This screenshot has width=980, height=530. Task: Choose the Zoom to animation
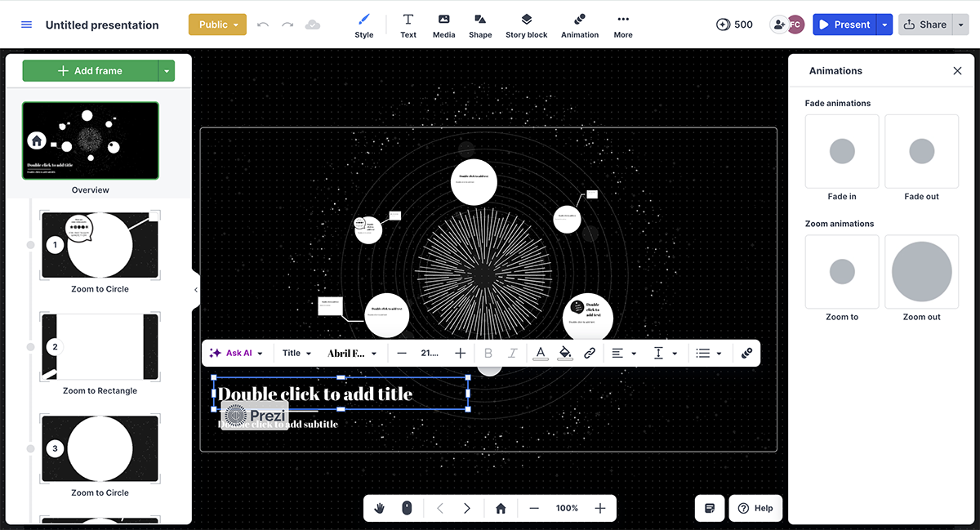(x=842, y=272)
